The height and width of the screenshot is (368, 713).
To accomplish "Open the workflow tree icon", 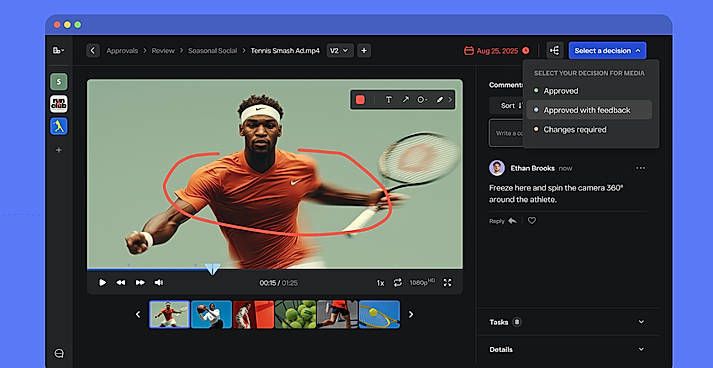I will pos(555,50).
